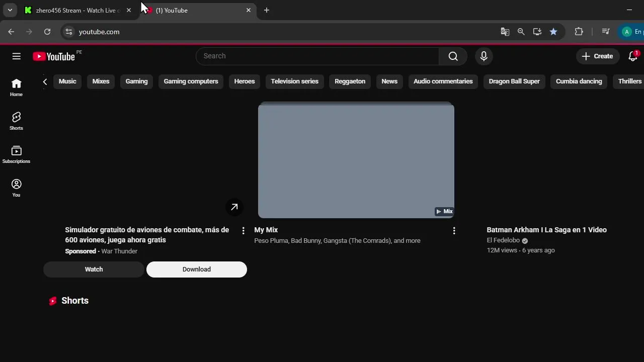Select the Music category chip
The height and width of the screenshot is (362, 644).
click(67, 81)
